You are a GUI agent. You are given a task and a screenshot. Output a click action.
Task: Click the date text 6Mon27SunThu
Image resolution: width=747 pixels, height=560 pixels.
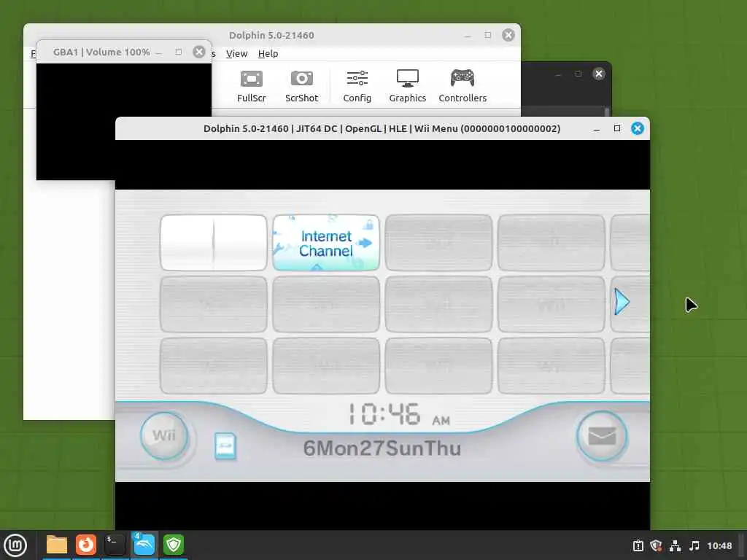click(x=382, y=448)
